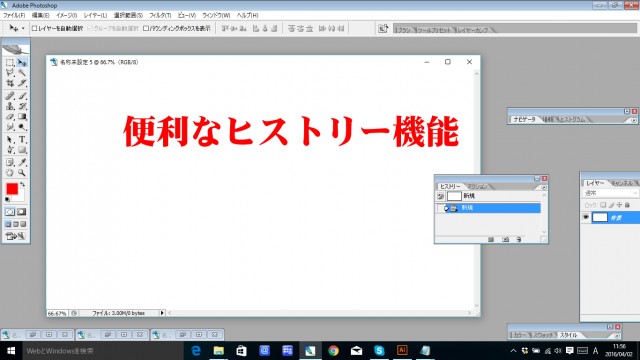Open ウィンドウ(W) menu
The height and width of the screenshot is (360, 640).
216,15
